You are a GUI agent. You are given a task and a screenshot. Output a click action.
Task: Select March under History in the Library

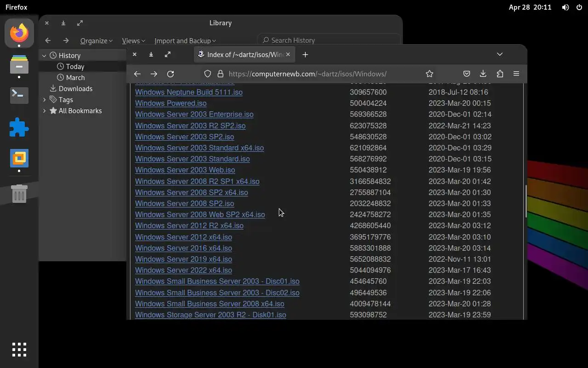tap(75, 77)
